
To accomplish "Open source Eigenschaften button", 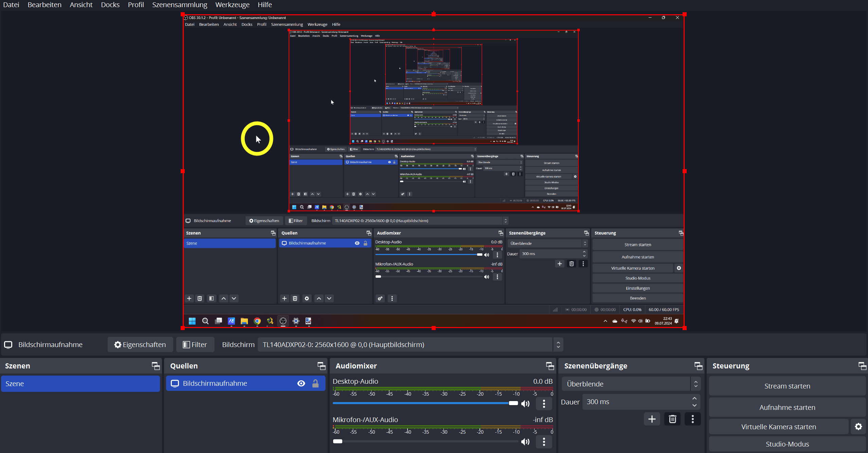I will pos(140,345).
